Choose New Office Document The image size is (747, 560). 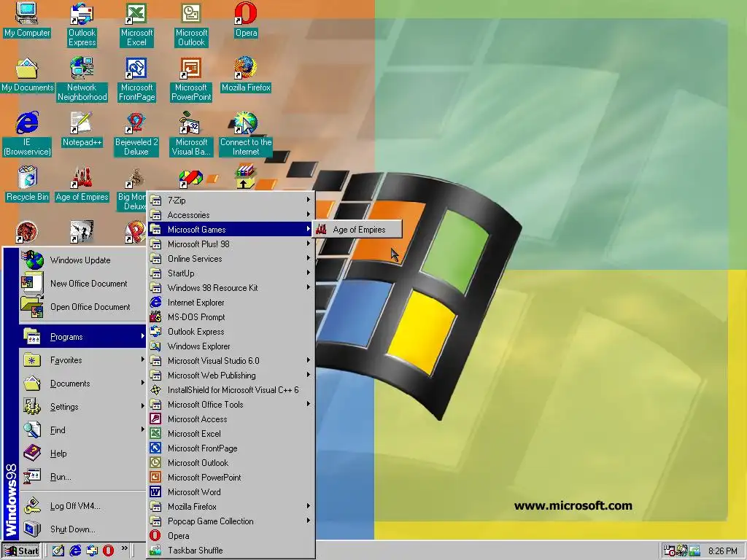[x=83, y=284]
